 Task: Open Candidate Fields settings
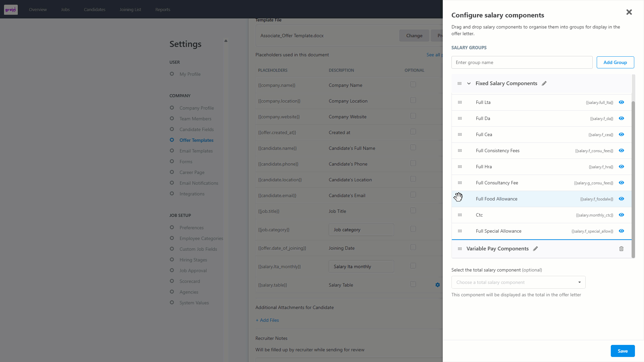pyautogui.click(x=197, y=129)
